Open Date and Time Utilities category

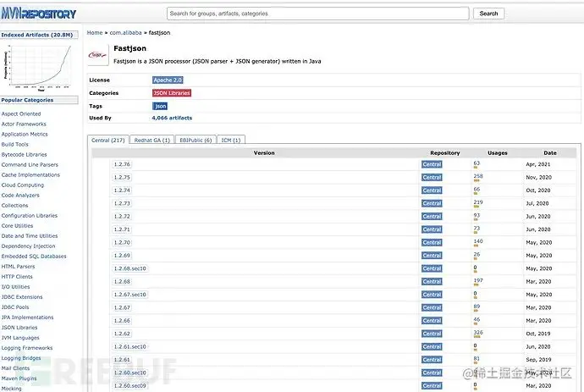30,236
